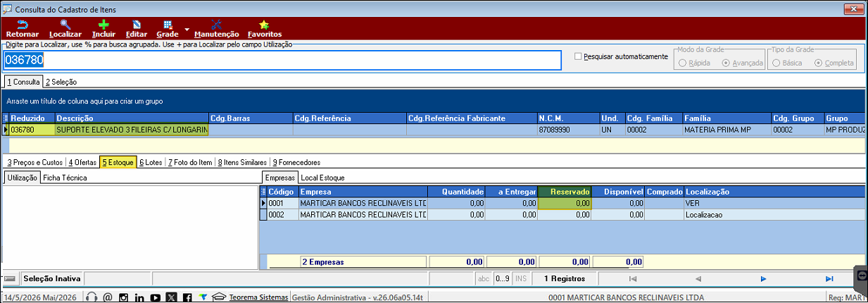Switch to the 6 Lotes tab

(151, 162)
